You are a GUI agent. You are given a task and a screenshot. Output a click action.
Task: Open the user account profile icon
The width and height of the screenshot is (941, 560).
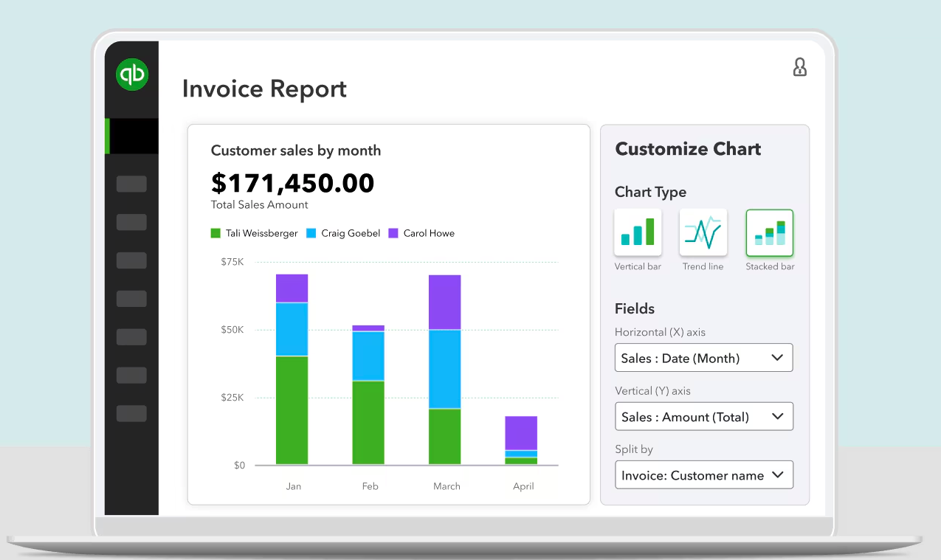[x=799, y=68]
